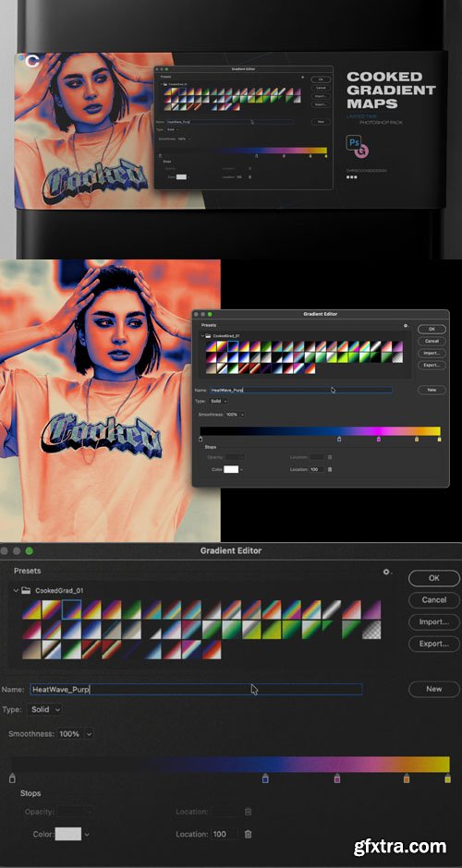This screenshot has height=868, width=462.
Task: Select the blue color stop in the middle Gradient Editor
Action: pyautogui.click(x=340, y=439)
